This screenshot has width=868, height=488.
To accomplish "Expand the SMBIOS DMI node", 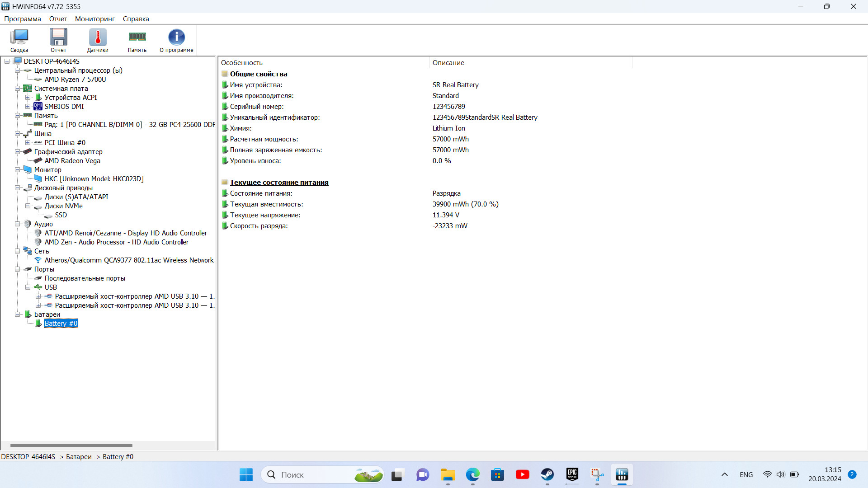I will 28,107.
